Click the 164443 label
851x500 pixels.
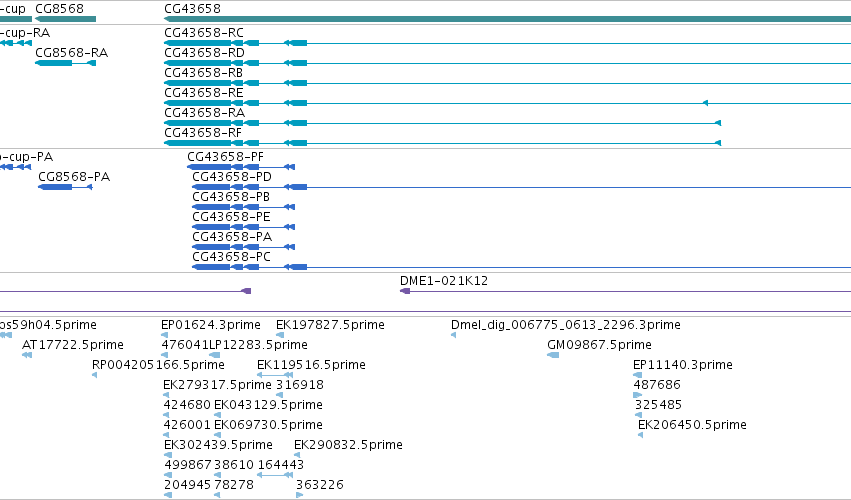click(281, 465)
